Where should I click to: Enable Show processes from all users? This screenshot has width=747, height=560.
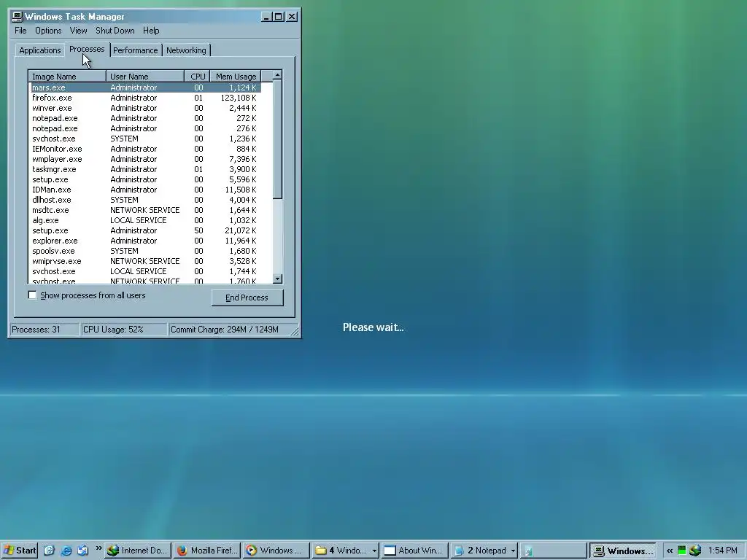click(x=32, y=295)
